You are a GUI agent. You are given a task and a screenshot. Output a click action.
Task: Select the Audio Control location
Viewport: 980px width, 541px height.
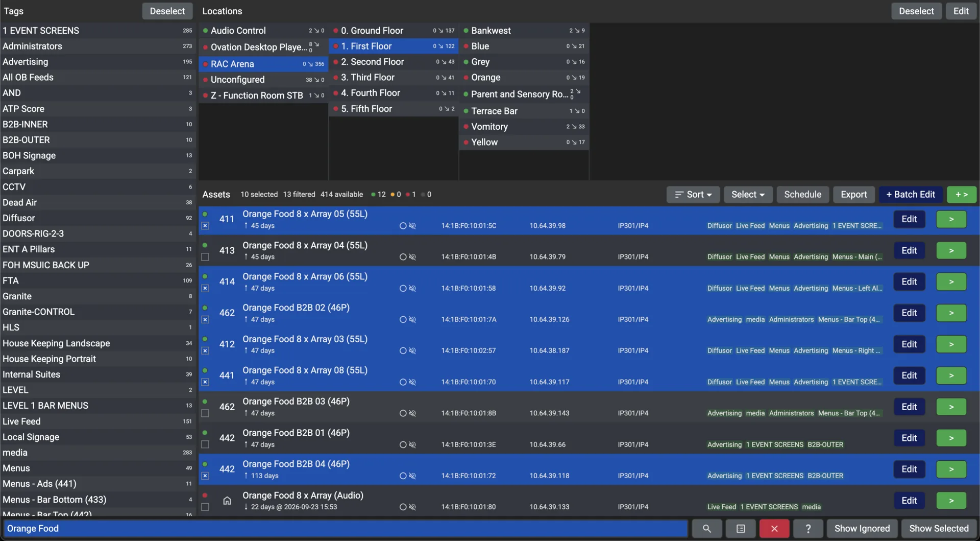[263, 31]
